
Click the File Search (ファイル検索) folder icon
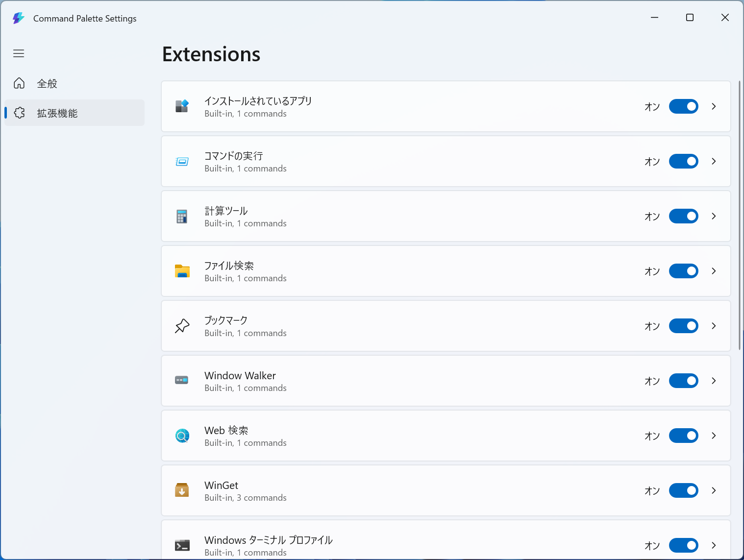point(182,271)
